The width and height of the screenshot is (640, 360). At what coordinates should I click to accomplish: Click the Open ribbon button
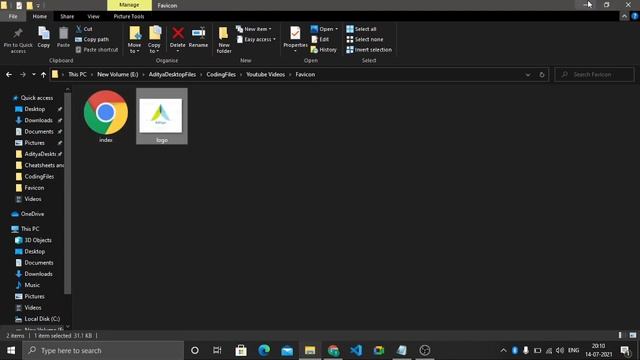pyautogui.click(x=324, y=29)
